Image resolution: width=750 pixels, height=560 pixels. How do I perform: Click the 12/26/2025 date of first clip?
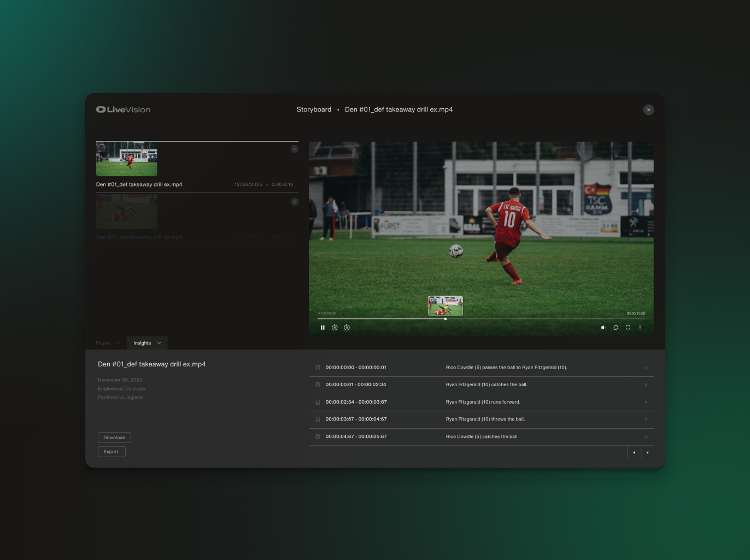[x=248, y=185]
